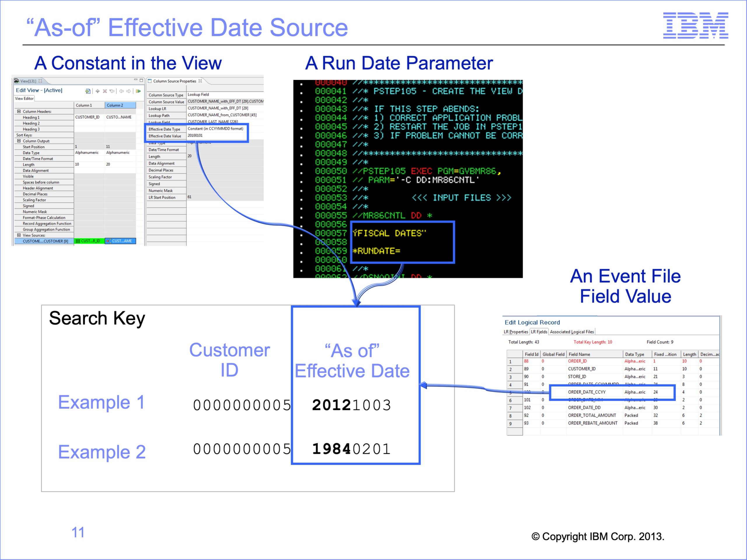747x560 pixels.
Task: Click Length value 10 under Column 1
Action: (89, 164)
